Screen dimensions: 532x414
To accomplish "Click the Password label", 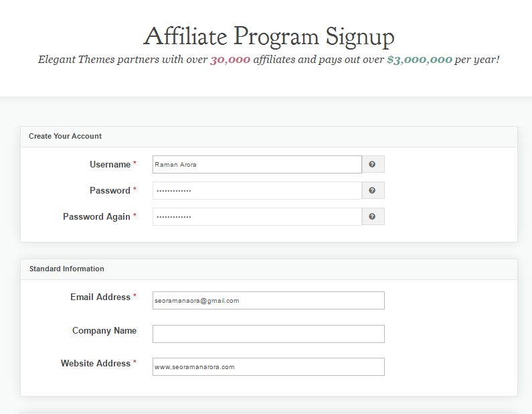I will (x=110, y=190).
